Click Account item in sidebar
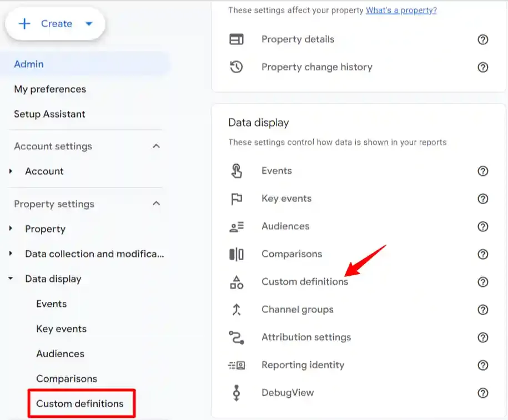This screenshot has height=420, width=508. [x=44, y=171]
